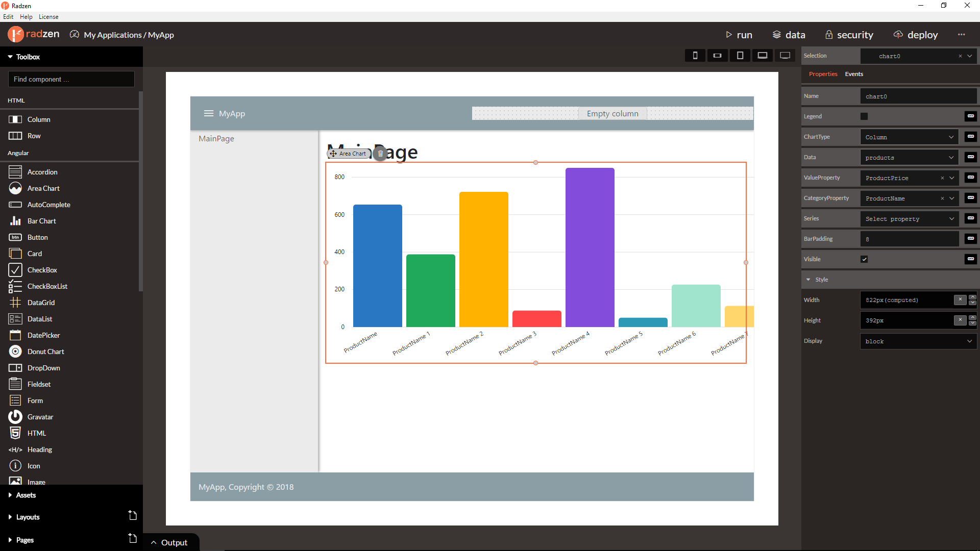The height and width of the screenshot is (551, 980).
Task: Switch to phone portrait device preview
Action: [695, 56]
